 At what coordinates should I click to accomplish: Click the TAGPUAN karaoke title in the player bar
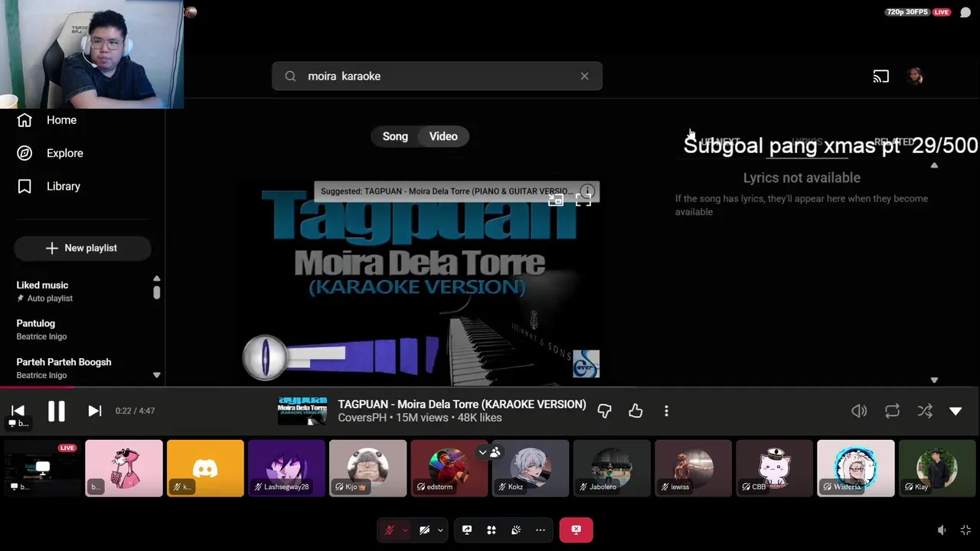462,404
